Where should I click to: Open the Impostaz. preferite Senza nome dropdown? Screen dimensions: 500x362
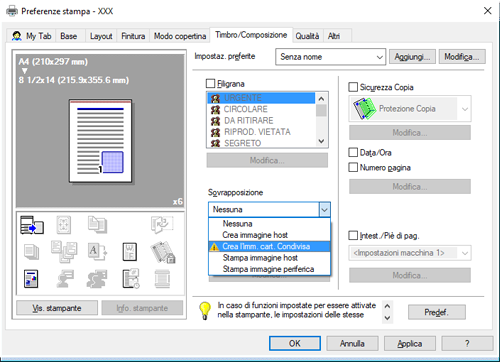(x=330, y=57)
